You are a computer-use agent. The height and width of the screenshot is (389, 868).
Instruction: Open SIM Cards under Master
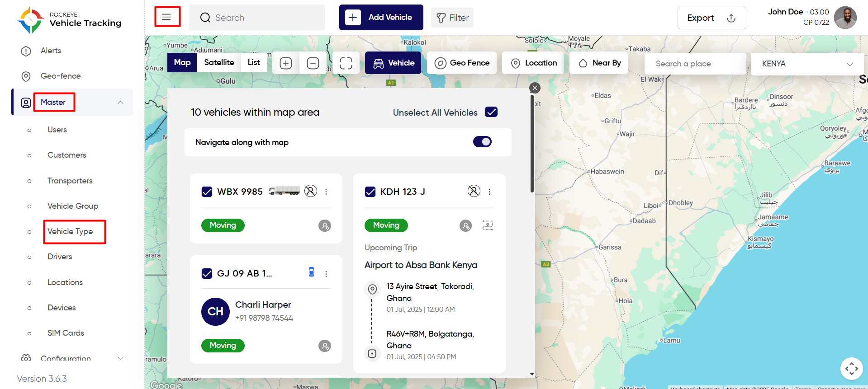(66, 333)
